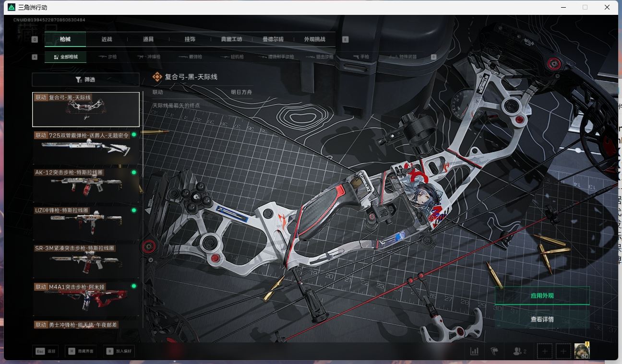This screenshot has height=364, width=622.
Task: Switch to the 挂饰 charms tab
Action: click(189, 39)
